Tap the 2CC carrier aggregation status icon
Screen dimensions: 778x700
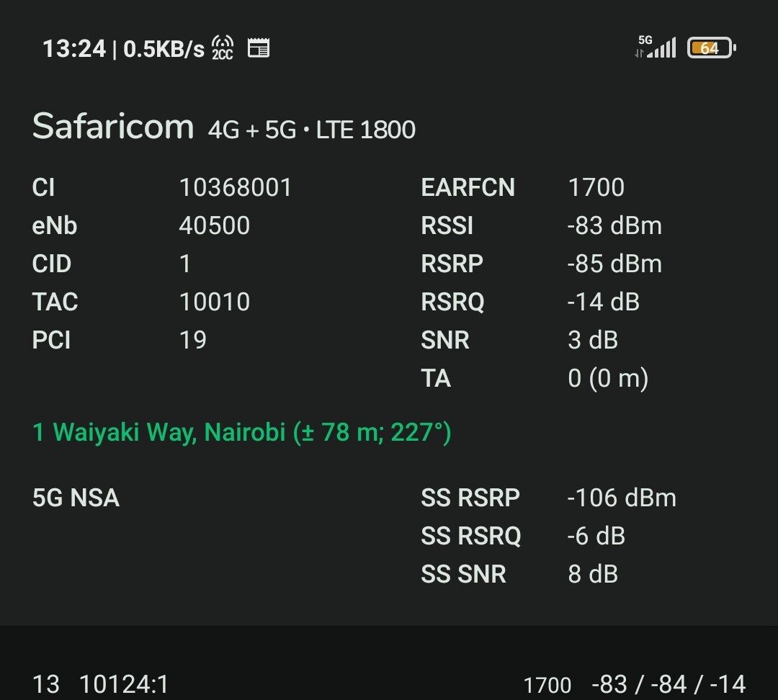click(x=223, y=48)
